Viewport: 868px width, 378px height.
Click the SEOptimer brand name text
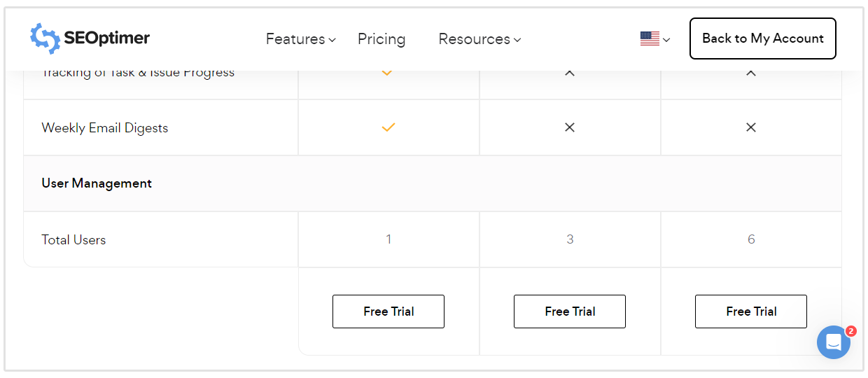[x=106, y=38]
